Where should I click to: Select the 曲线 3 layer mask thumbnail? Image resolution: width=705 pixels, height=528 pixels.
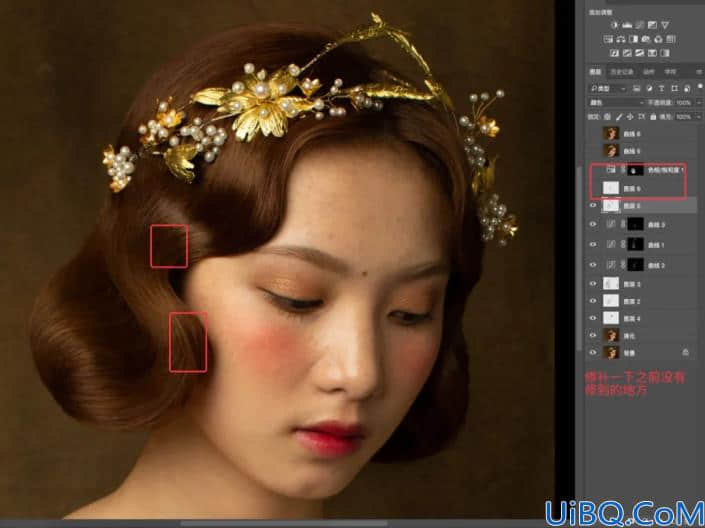tap(636, 224)
